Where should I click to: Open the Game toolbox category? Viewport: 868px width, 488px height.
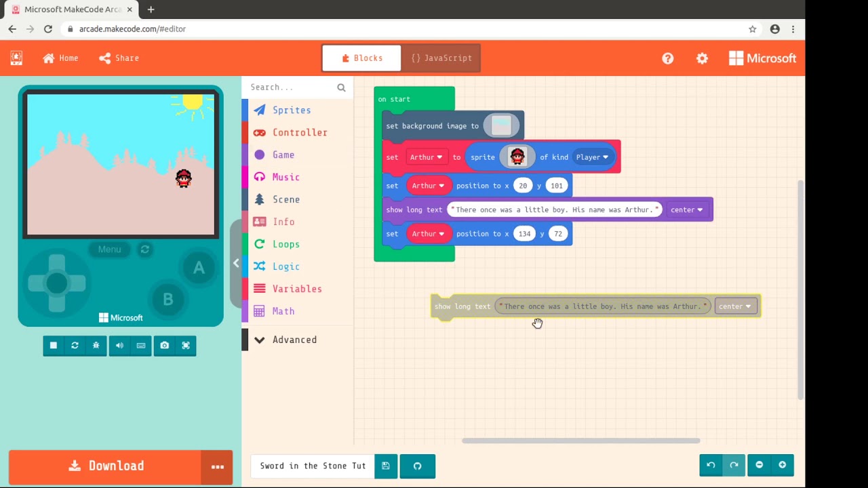coord(298,155)
